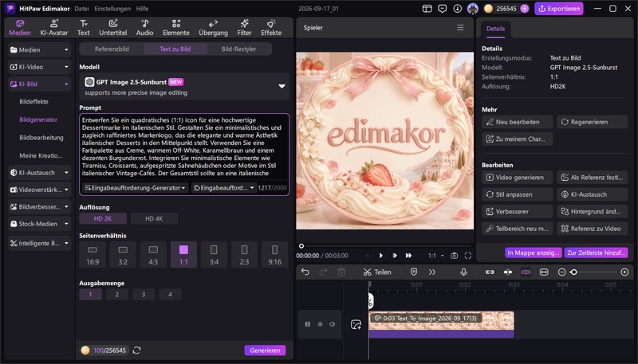The image size is (638, 364).
Task: Select Bildbearbeitung in sidebar
Action: click(41, 137)
